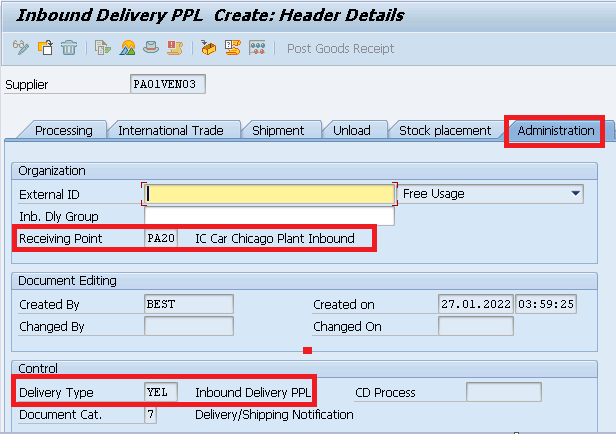Switch to the Processing tab
The width and height of the screenshot is (616, 434).
click(64, 130)
